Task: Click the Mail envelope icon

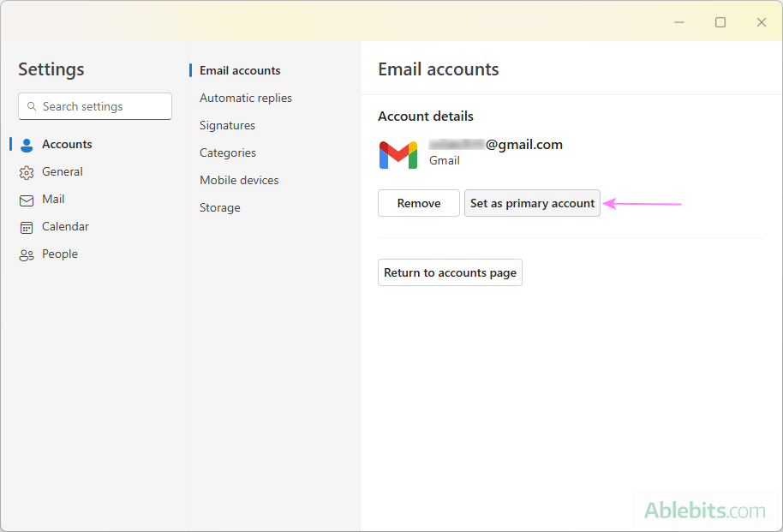Action: pos(27,200)
